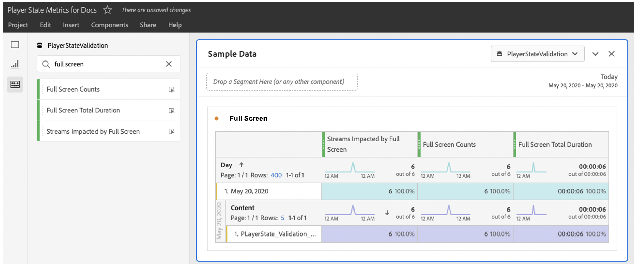The width and height of the screenshot is (644, 270).
Task: Select the Components icon in left rail
Action: 15,84
